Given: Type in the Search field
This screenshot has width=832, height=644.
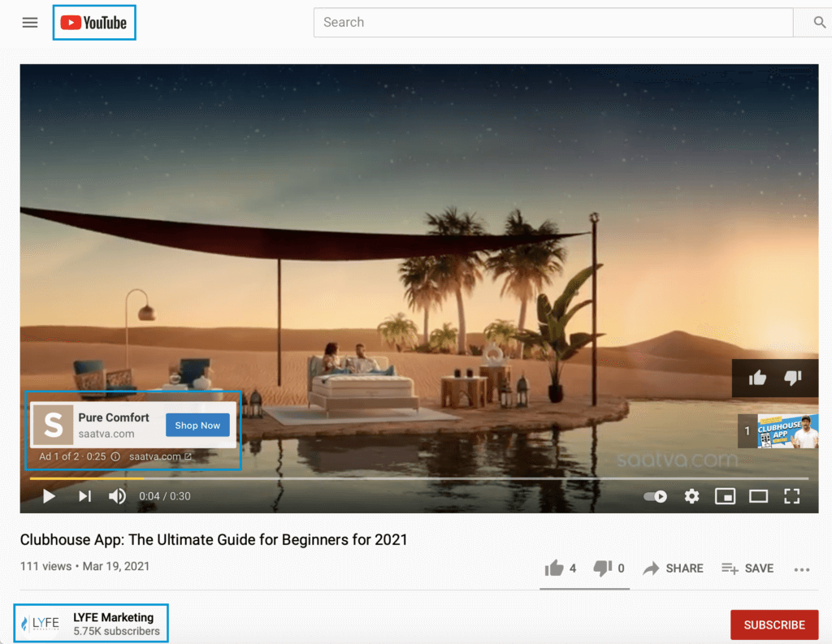Looking at the screenshot, I should pyautogui.click(x=552, y=23).
